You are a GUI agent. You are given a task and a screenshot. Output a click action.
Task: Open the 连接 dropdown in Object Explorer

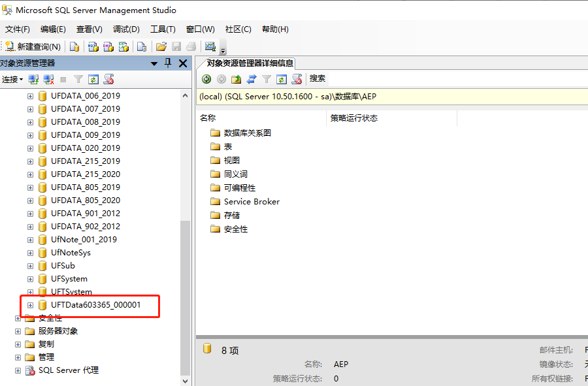pyautogui.click(x=12, y=79)
